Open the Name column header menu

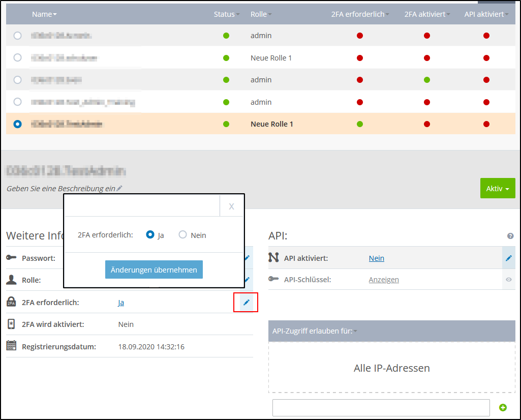point(44,14)
